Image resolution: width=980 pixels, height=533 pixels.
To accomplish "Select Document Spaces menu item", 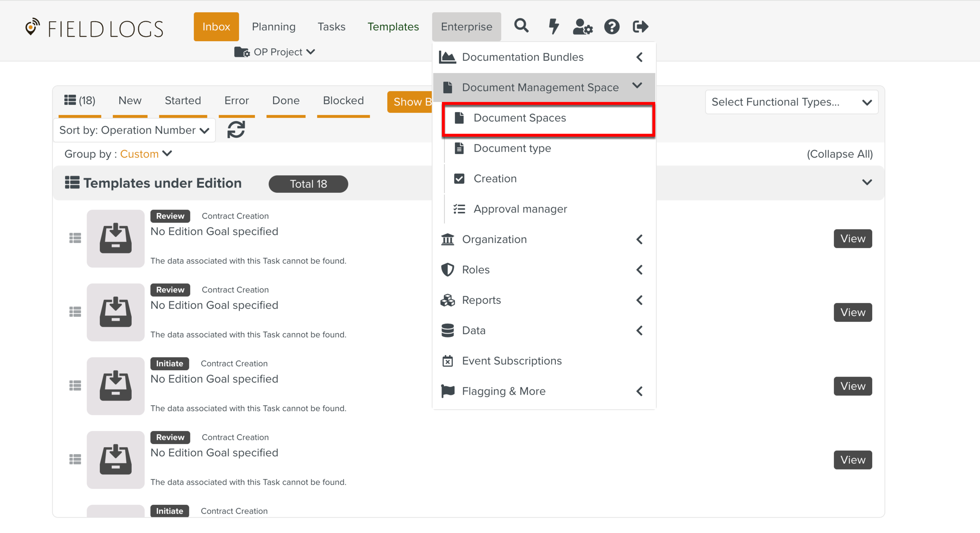I will point(519,118).
